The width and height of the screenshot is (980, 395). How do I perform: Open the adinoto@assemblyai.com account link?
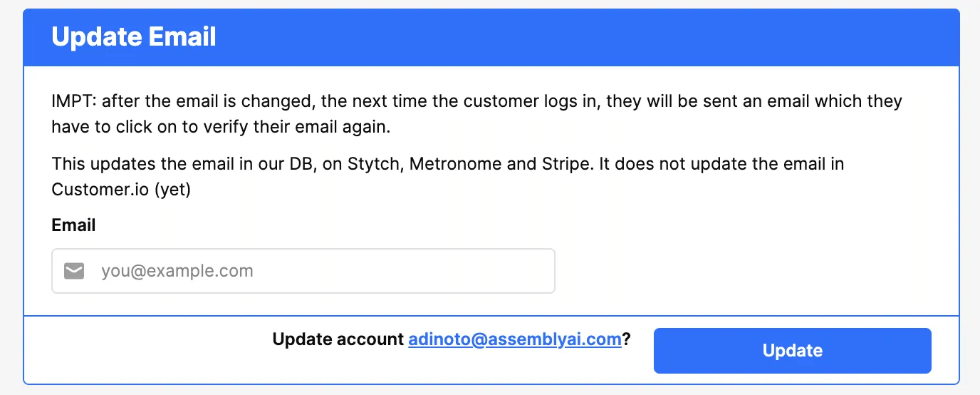click(514, 339)
